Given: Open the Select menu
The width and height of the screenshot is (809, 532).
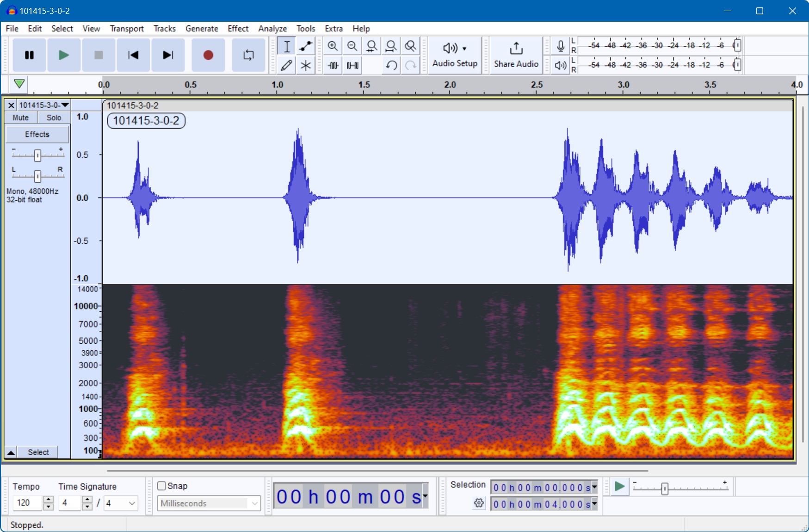Looking at the screenshot, I should 62,29.
